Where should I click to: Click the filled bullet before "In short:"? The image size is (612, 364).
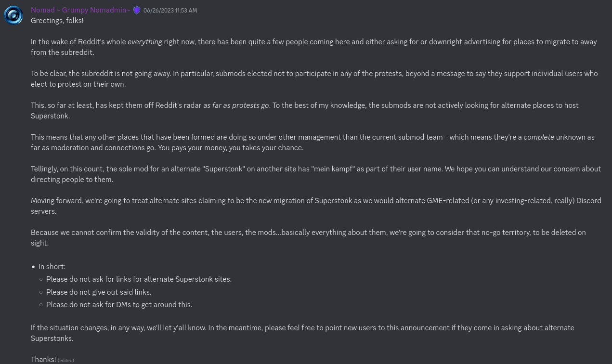coord(33,267)
